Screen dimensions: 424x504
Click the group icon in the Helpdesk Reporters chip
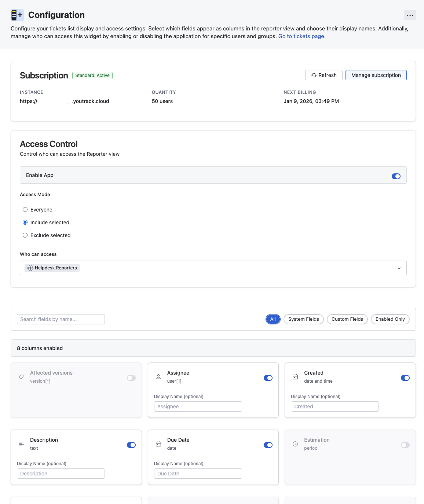click(30, 268)
